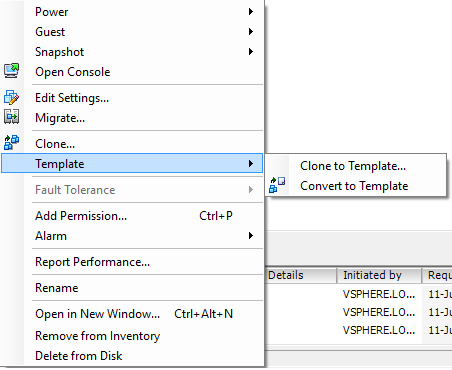Click the Clone virtual machine icon
Viewport: 452px width, 370px height.
tap(11, 142)
